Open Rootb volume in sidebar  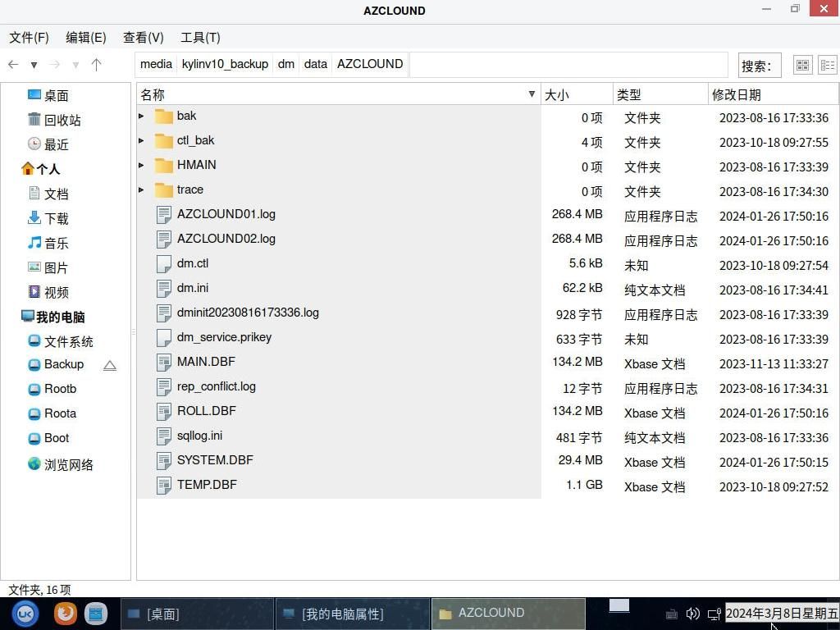click(x=52, y=389)
